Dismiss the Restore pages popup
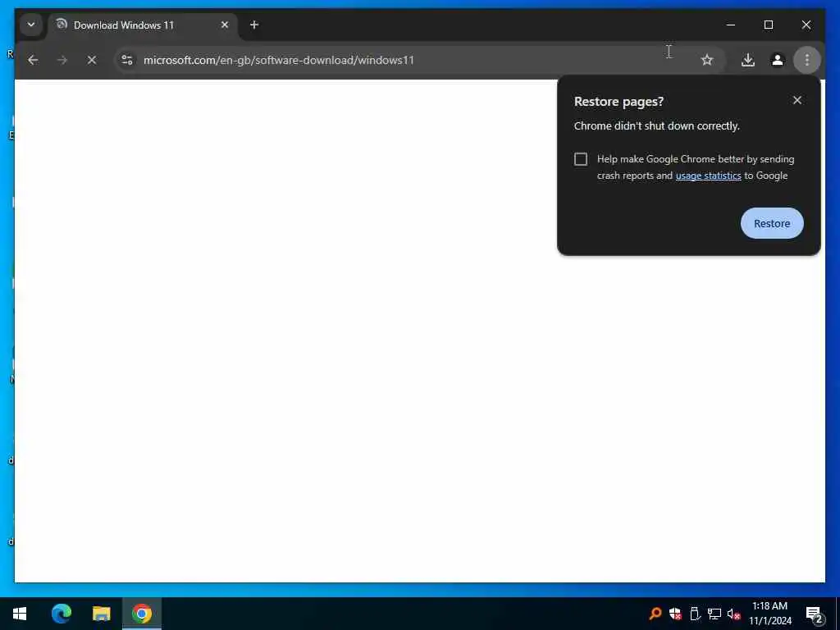Image resolution: width=840 pixels, height=630 pixels. (797, 100)
